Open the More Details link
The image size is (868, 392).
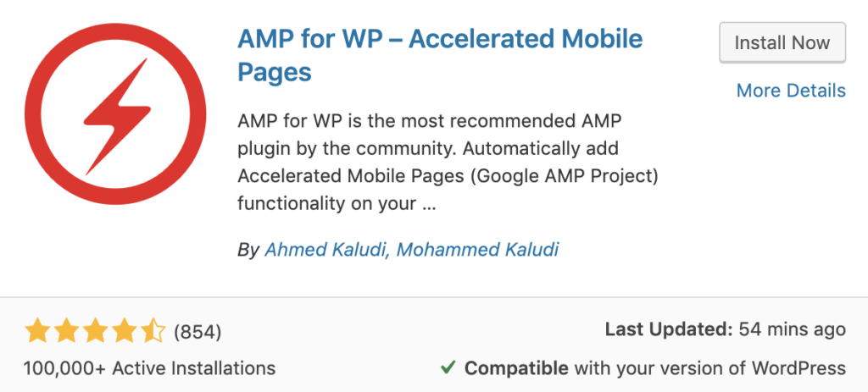pyautogui.click(x=791, y=90)
